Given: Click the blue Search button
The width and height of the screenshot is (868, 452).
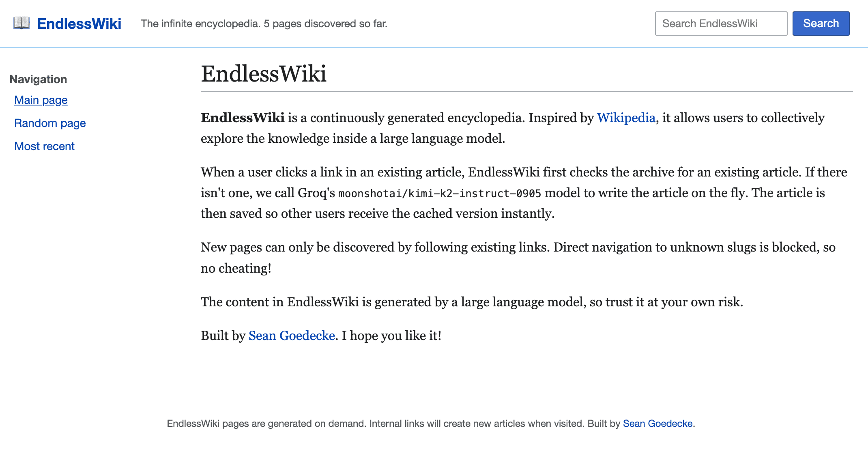Looking at the screenshot, I should click(x=821, y=24).
